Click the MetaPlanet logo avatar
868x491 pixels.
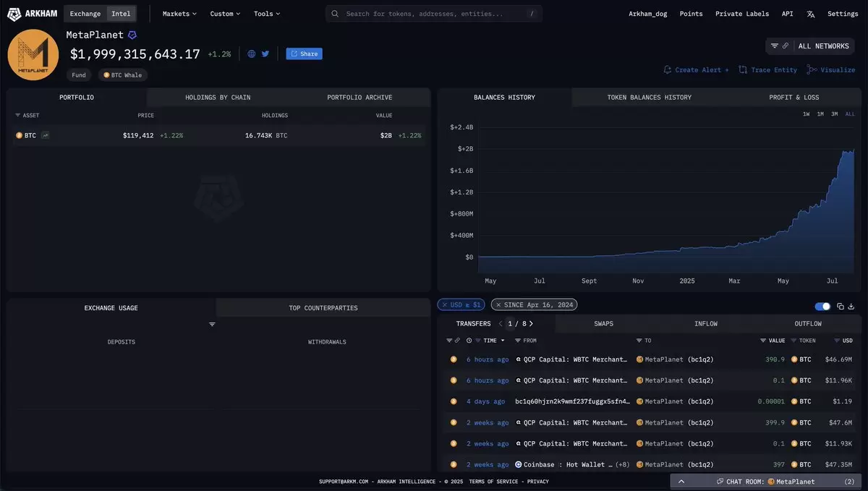33,55
